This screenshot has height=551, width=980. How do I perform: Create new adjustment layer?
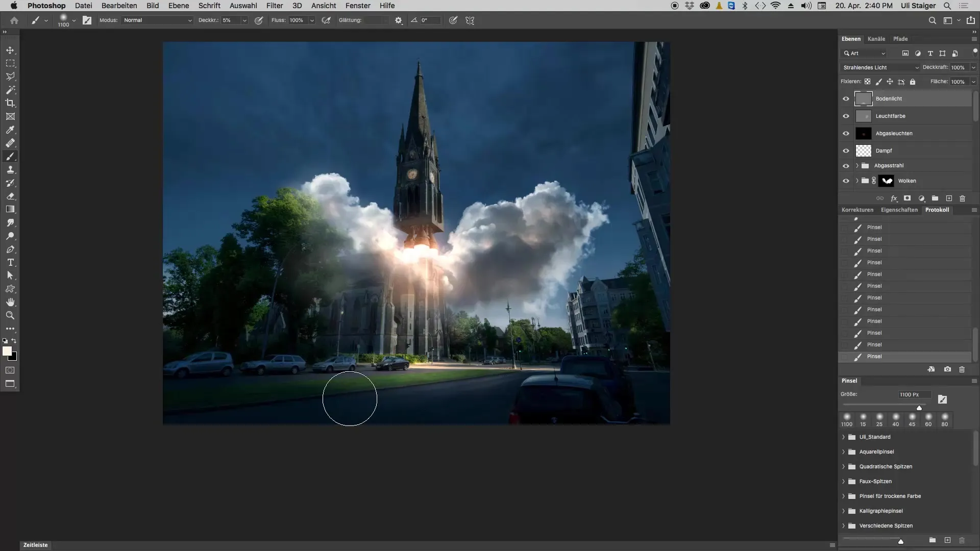pyautogui.click(x=921, y=198)
